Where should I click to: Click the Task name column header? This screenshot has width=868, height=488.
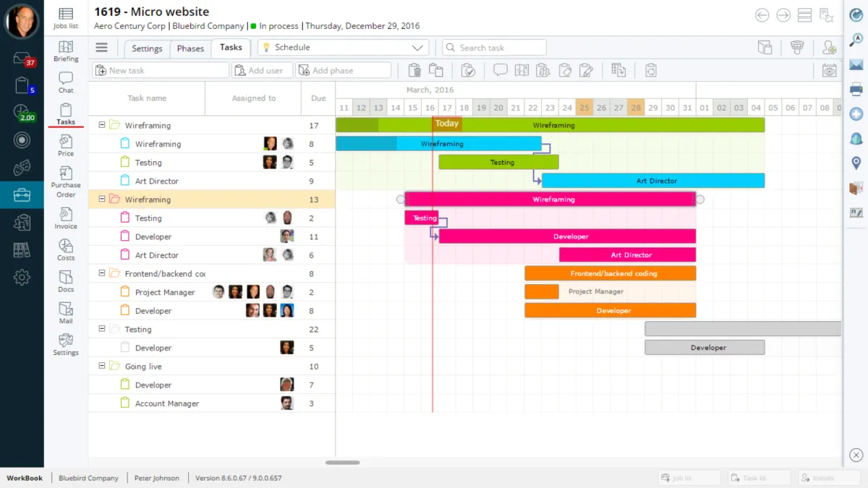147,98
